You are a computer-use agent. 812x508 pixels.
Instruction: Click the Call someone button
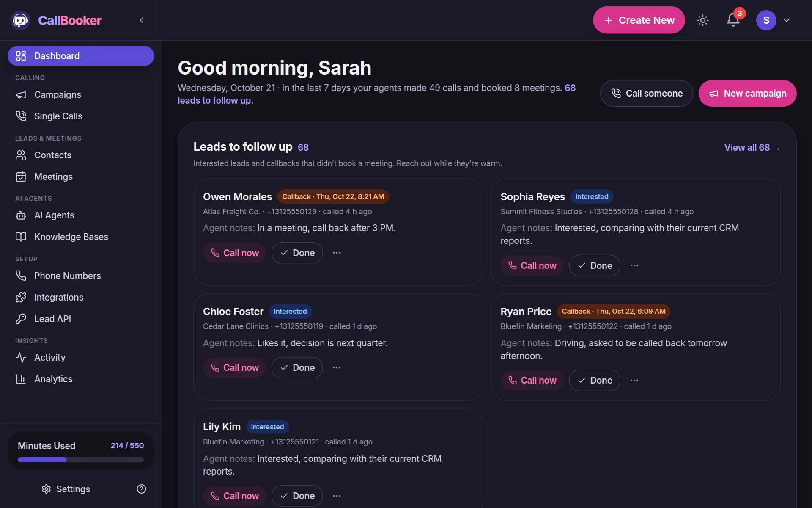point(646,93)
